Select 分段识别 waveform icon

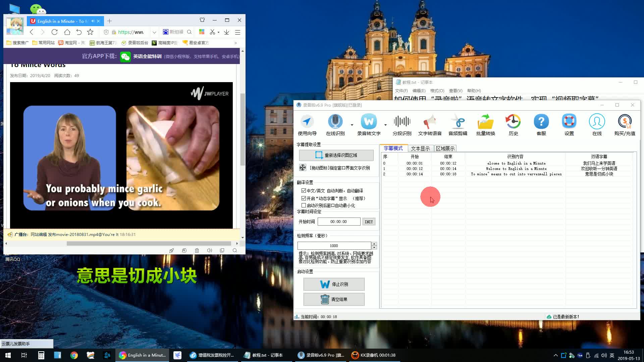pos(402,122)
